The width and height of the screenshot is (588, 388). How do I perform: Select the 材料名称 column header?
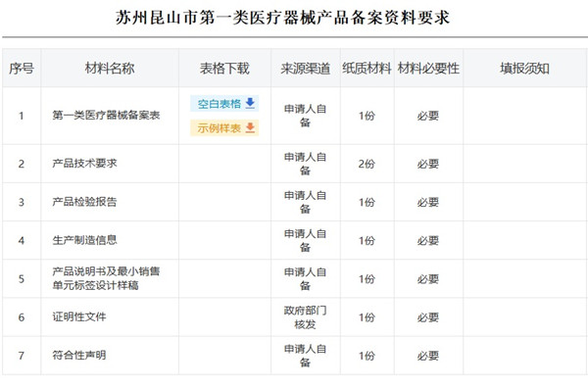click(x=110, y=69)
